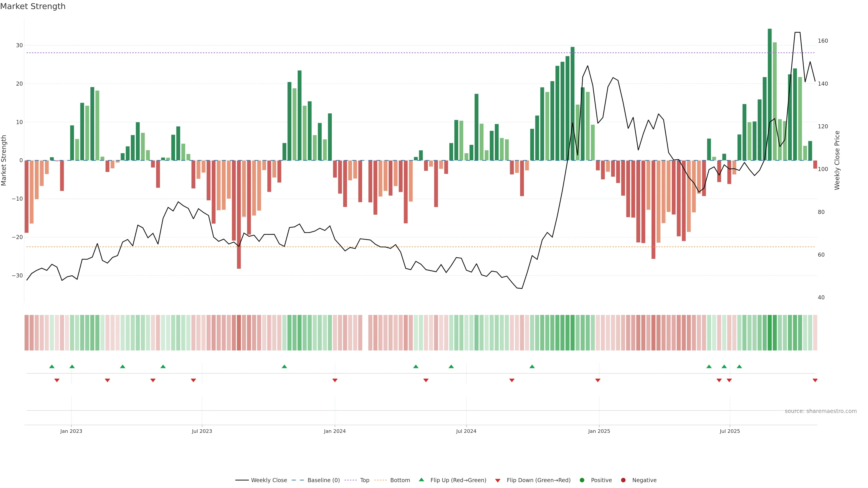Click the dark red Negative circle legend icon

click(x=623, y=480)
